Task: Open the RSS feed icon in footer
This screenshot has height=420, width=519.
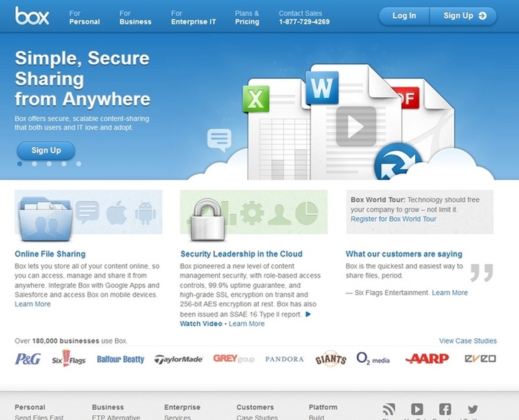Action: point(389,409)
